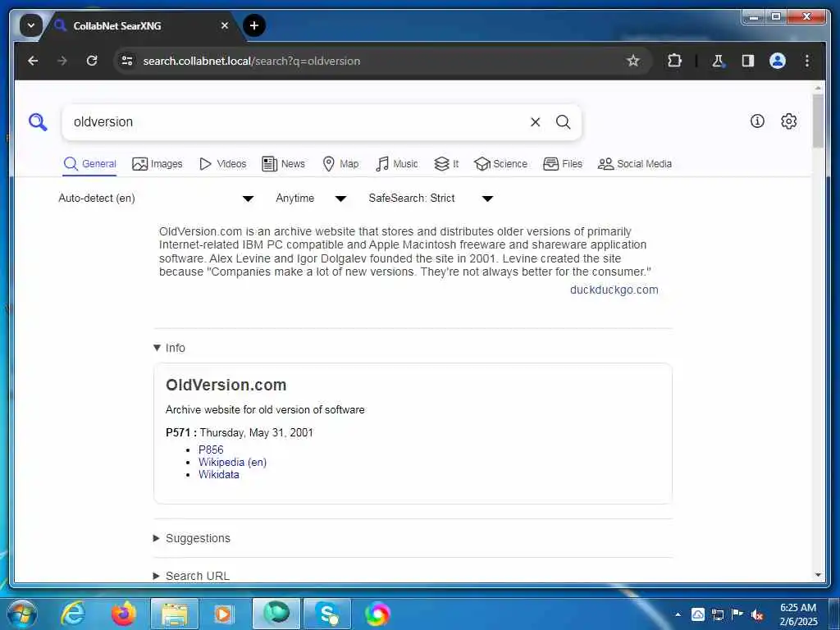The width and height of the screenshot is (840, 630).
Task: Open the Chrome Labs flask icon
Action: pyautogui.click(x=718, y=61)
